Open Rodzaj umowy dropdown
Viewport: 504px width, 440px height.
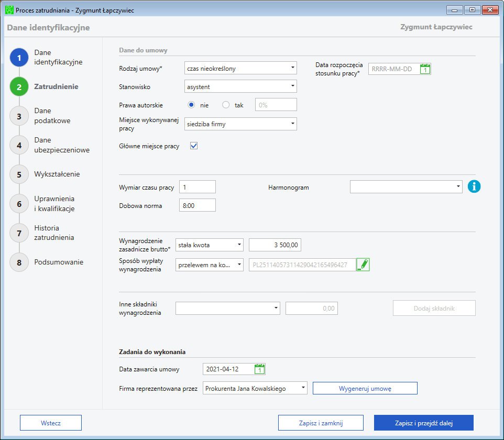(241, 68)
